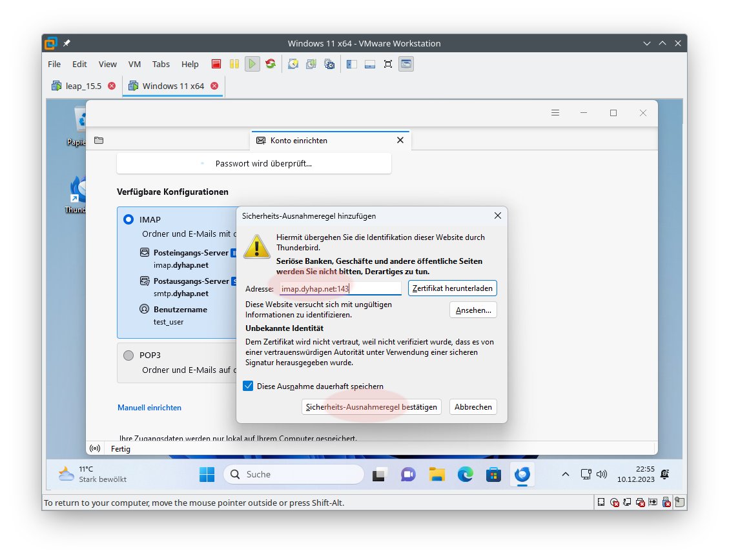Click the red VMware power-off button
Image resolution: width=729 pixels, height=560 pixels.
tap(216, 64)
